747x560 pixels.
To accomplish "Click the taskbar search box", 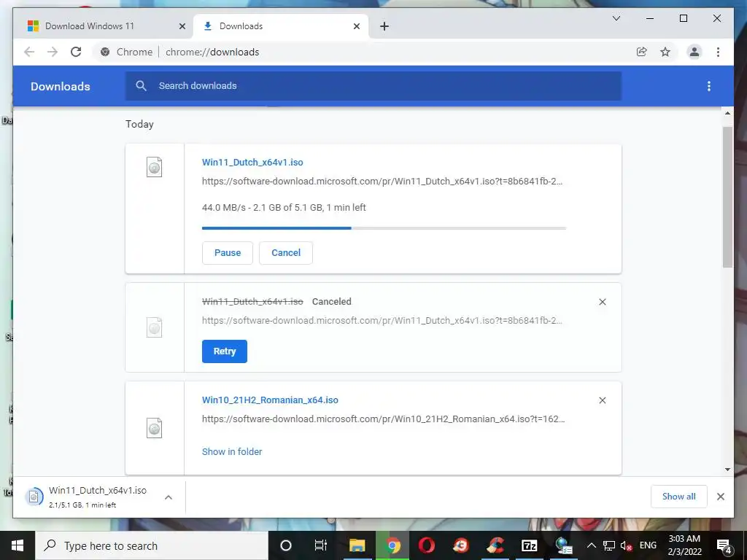I will (152, 545).
